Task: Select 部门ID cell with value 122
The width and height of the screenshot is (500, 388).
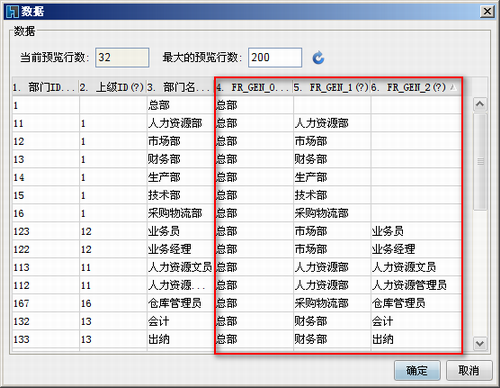Action: coord(46,250)
